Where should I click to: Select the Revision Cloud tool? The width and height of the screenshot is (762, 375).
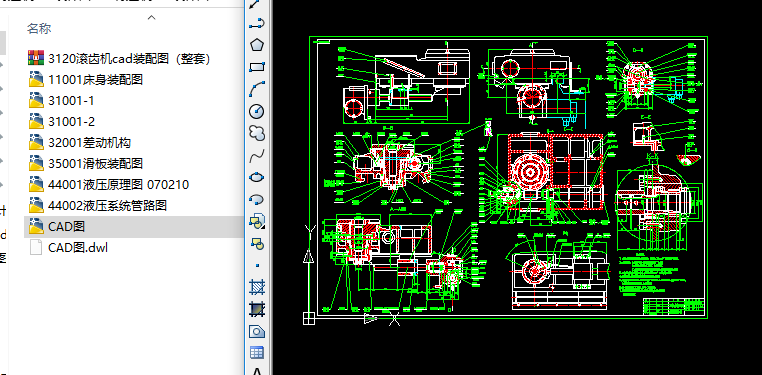[257, 133]
